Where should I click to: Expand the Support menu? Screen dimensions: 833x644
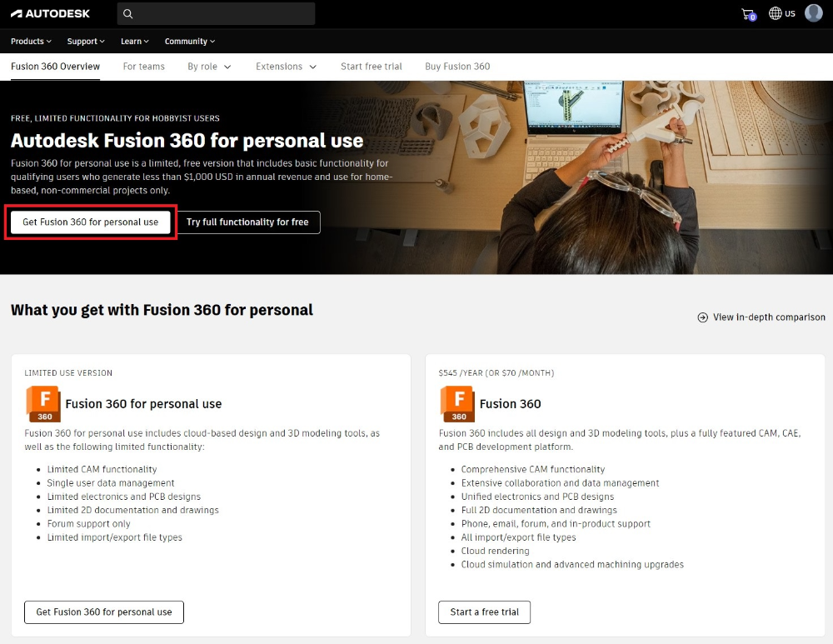86,42
